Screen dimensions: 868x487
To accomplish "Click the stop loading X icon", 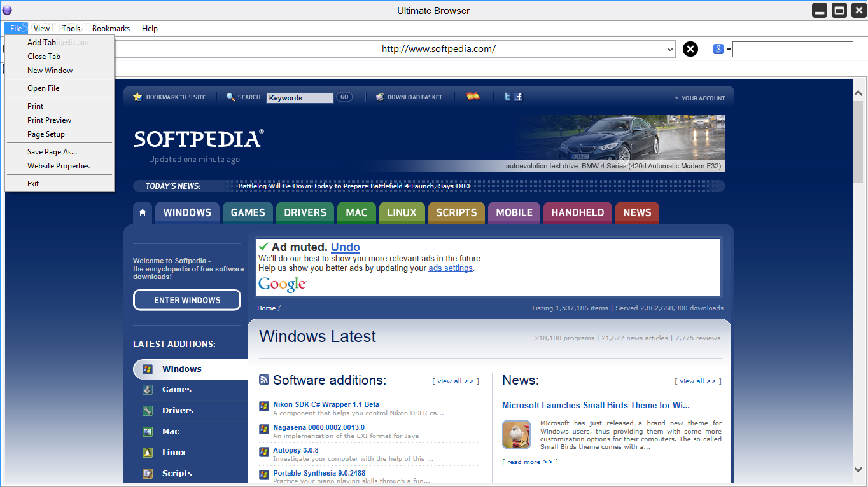I will pos(690,49).
